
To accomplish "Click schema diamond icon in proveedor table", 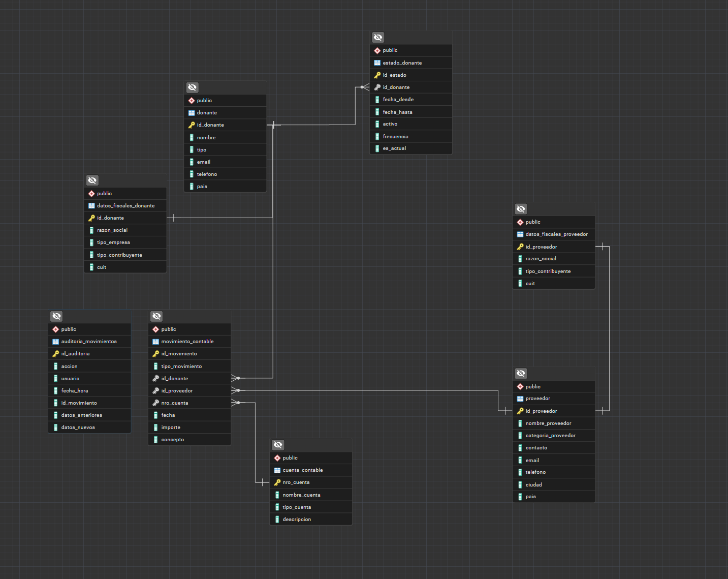I will [520, 387].
